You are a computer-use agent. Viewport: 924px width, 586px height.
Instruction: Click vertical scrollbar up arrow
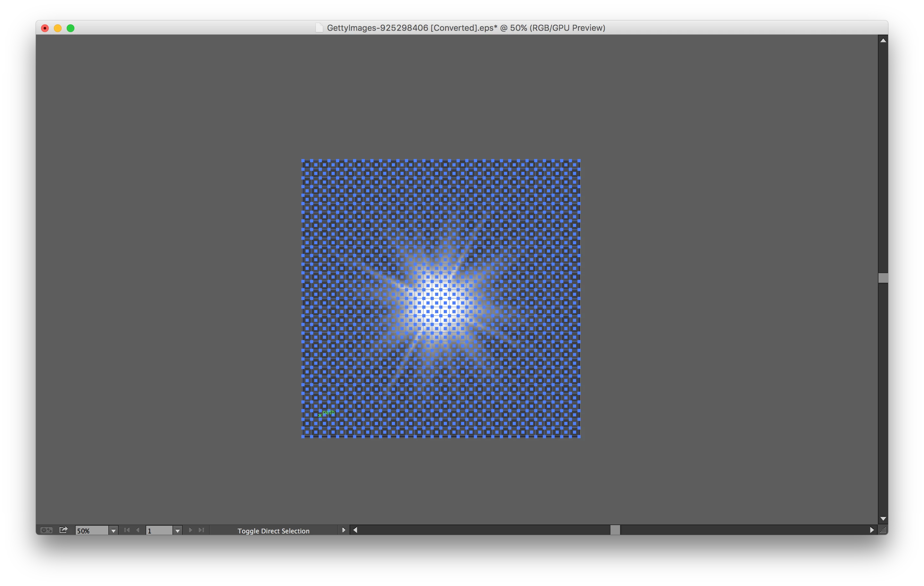(883, 40)
